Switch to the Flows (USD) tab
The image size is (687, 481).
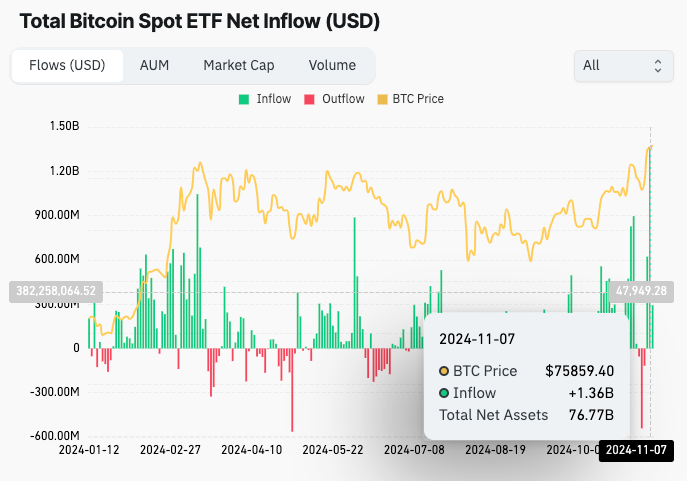point(67,65)
